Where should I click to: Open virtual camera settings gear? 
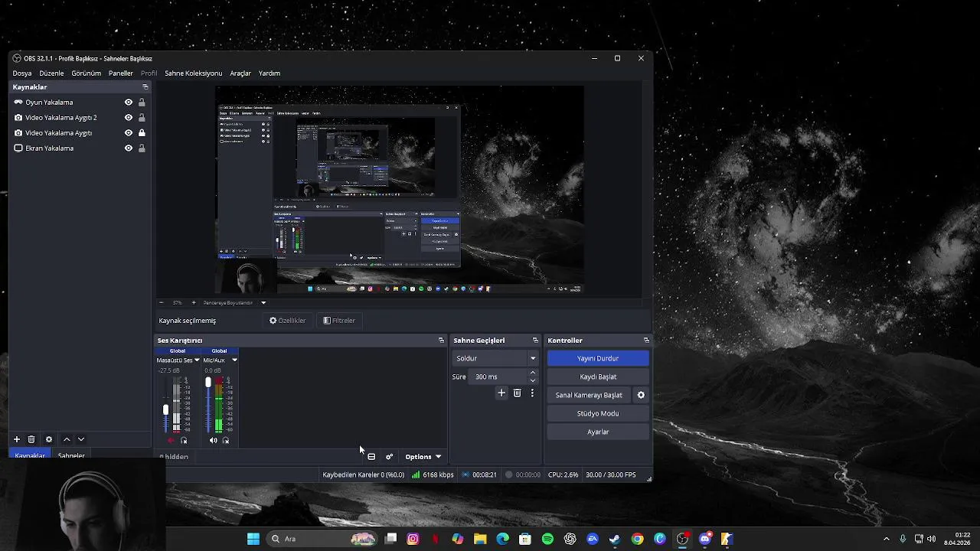(641, 395)
